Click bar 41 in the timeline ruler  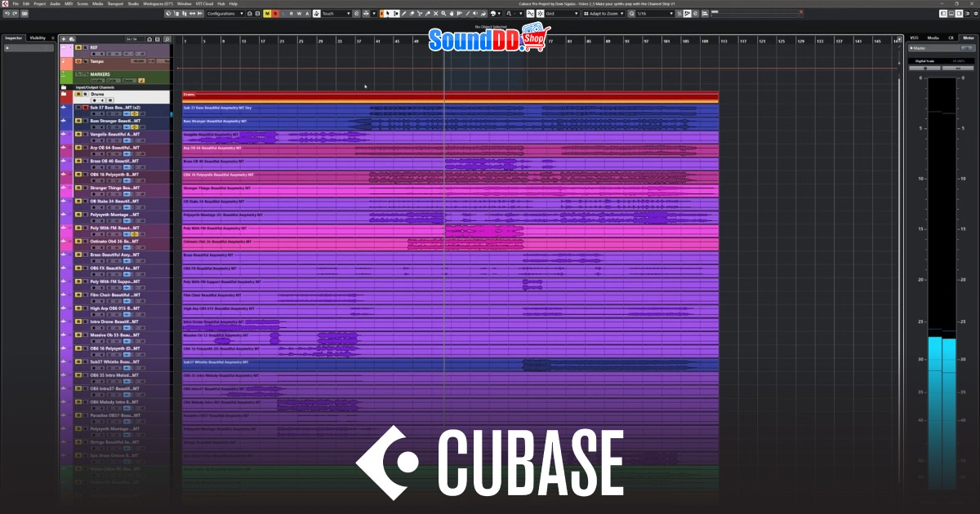coord(378,41)
